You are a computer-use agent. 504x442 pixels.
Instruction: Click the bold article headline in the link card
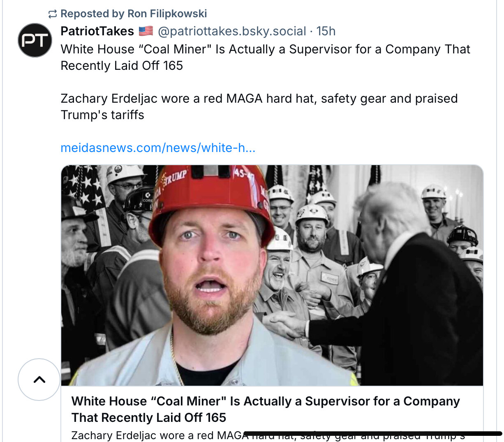(x=265, y=409)
